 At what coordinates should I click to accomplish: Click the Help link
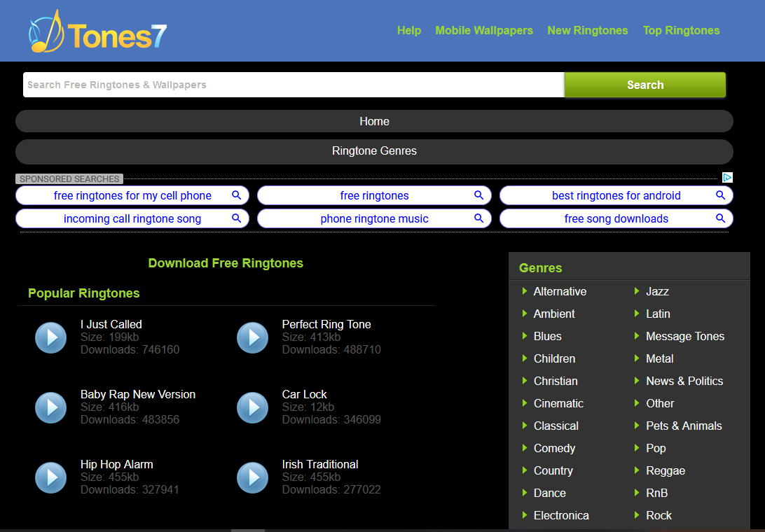click(x=409, y=31)
